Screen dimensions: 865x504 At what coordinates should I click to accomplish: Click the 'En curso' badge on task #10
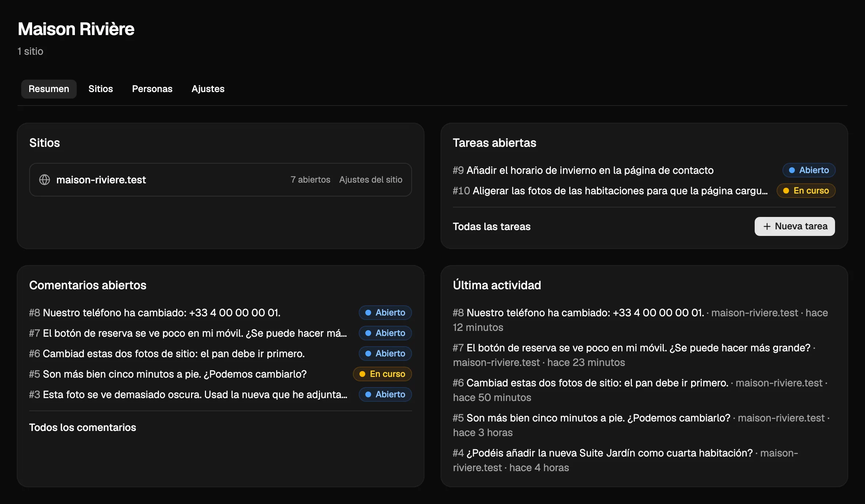pyautogui.click(x=806, y=191)
